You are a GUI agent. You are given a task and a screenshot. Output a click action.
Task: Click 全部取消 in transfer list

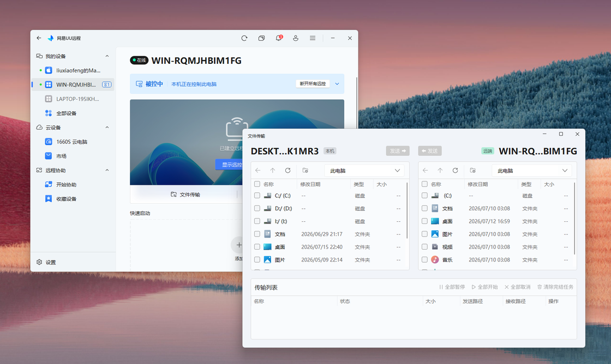coord(518,287)
